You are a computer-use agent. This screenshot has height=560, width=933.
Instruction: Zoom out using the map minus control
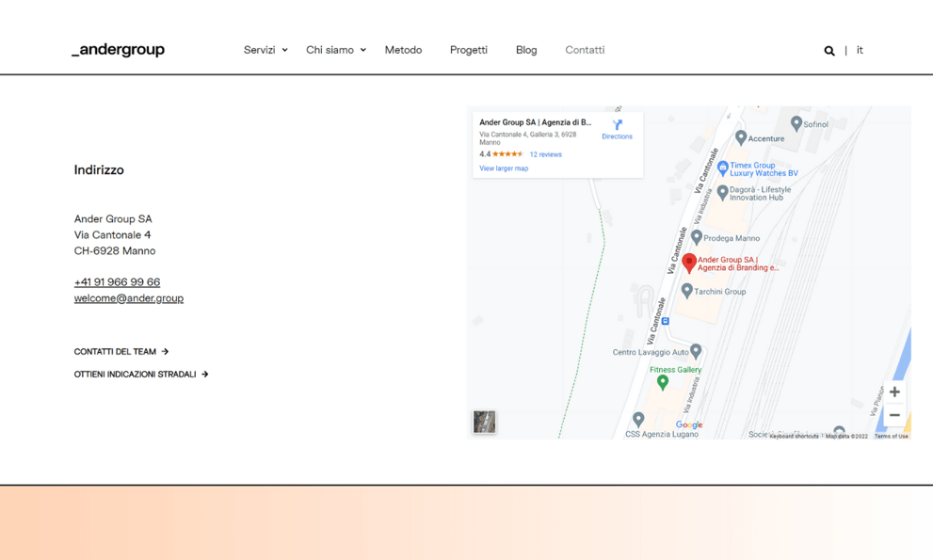[893, 414]
